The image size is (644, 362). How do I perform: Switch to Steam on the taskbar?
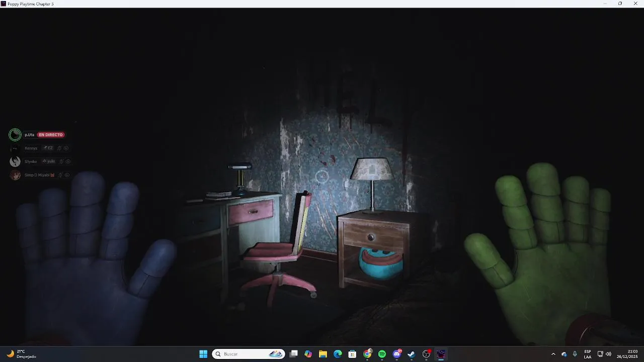[411, 354]
